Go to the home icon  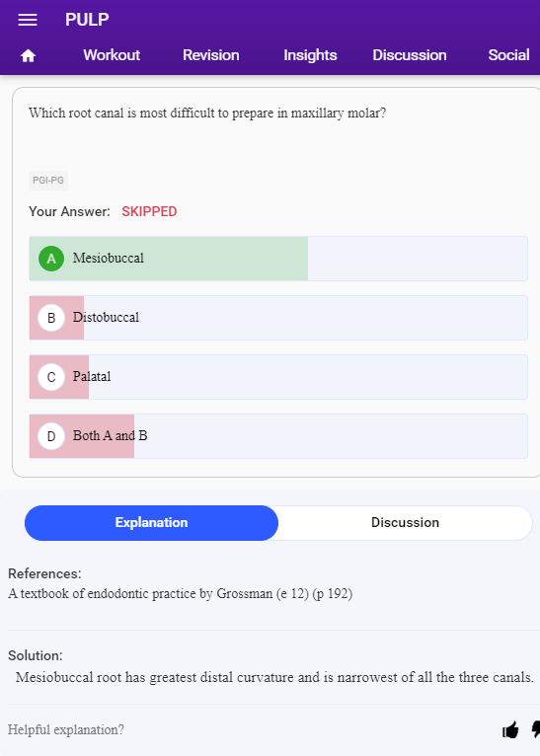tap(28, 56)
